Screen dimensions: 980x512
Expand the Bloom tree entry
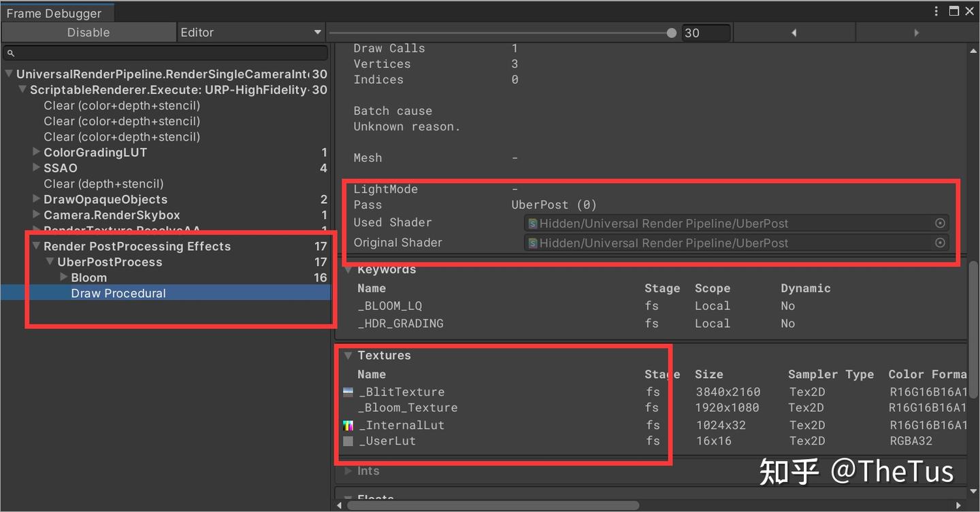[62, 277]
